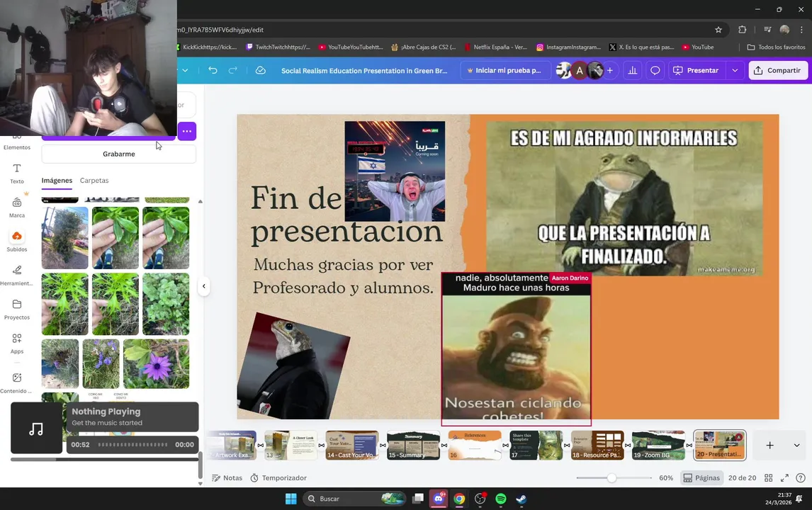This screenshot has width=812, height=510.
Task: Open the Herramientas drawing tools panel
Action: [x=16, y=276]
